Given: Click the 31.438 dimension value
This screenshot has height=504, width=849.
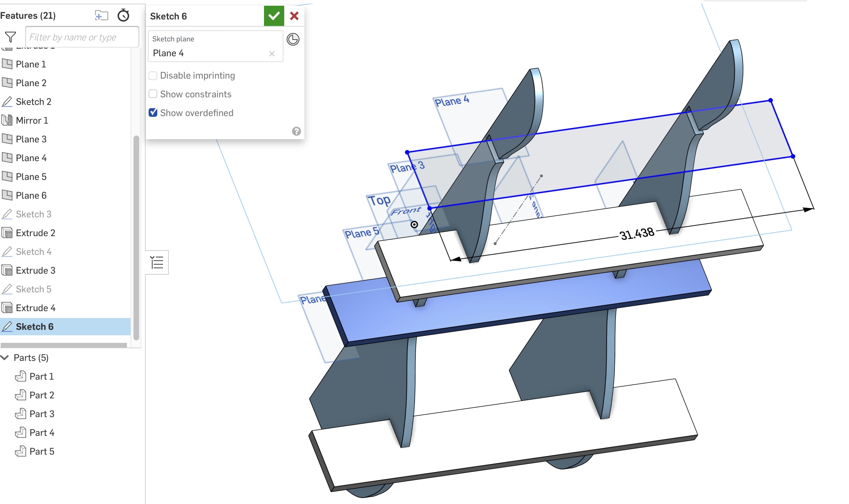Looking at the screenshot, I should [x=637, y=234].
